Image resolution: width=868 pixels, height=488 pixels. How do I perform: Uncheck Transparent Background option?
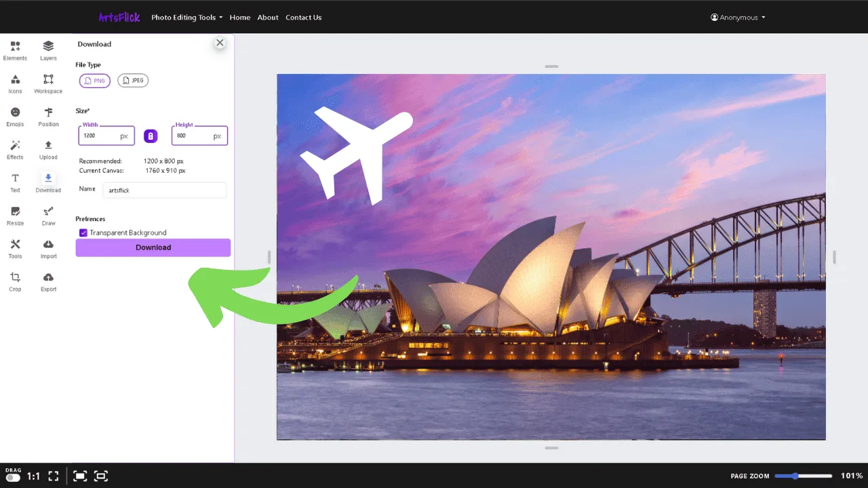click(83, 232)
